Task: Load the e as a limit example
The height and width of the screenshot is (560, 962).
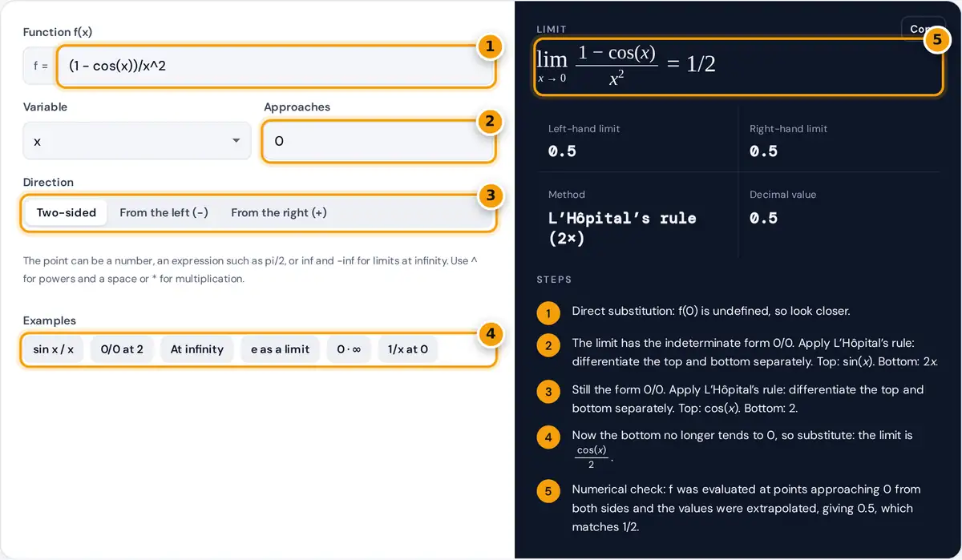Action: point(281,349)
